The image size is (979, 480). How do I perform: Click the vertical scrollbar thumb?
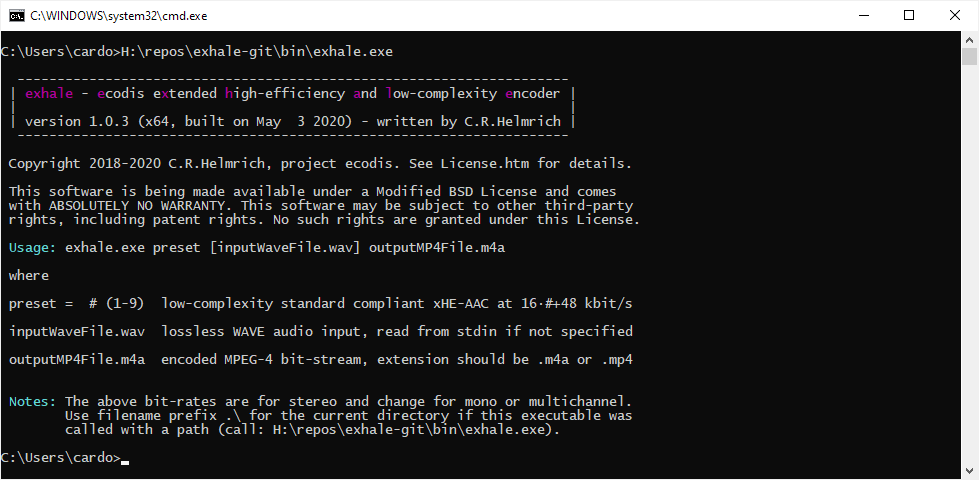coord(969,56)
